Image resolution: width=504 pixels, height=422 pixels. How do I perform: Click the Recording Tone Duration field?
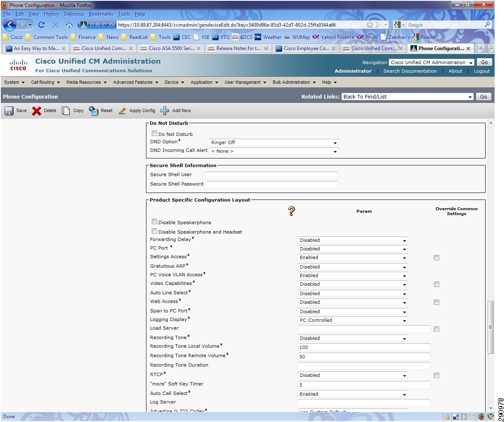click(x=364, y=366)
